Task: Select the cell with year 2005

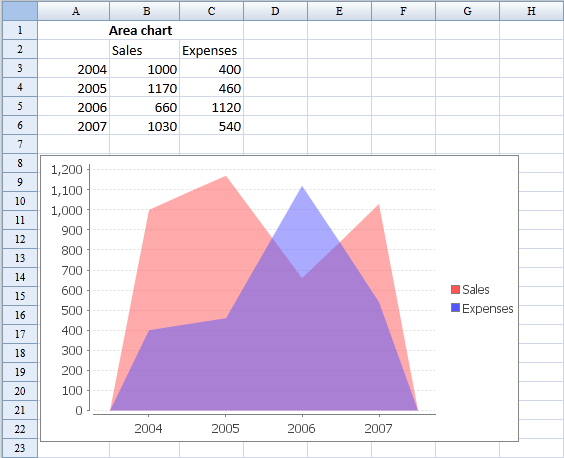Action: click(x=74, y=87)
